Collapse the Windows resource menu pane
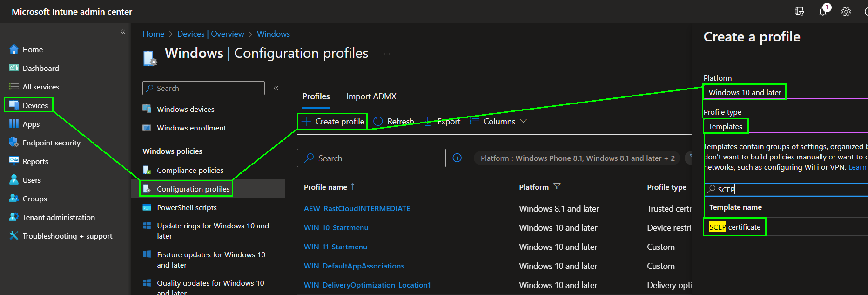Image resolution: width=868 pixels, height=295 pixels. point(276,88)
